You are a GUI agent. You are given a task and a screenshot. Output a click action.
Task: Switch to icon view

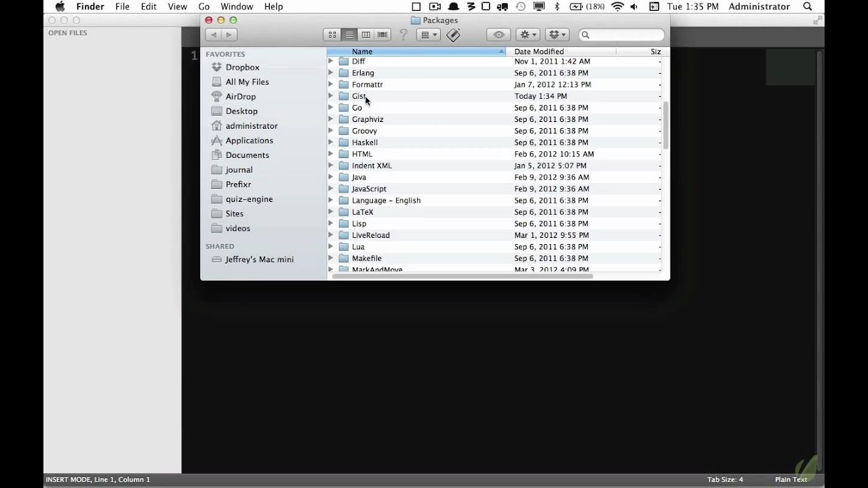(x=332, y=35)
